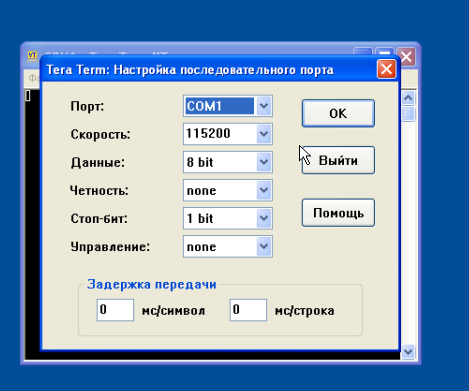This screenshot has height=391, width=469.
Task: Close the main Tera Term window
Action: pyautogui.click(x=406, y=57)
